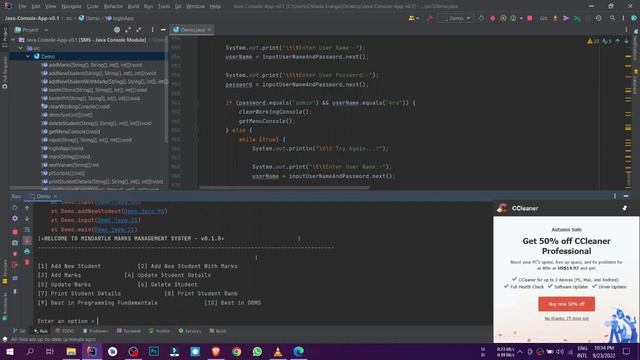This screenshot has width=640, height=360.
Task: Stop the process in Run panel
Action: (15, 232)
